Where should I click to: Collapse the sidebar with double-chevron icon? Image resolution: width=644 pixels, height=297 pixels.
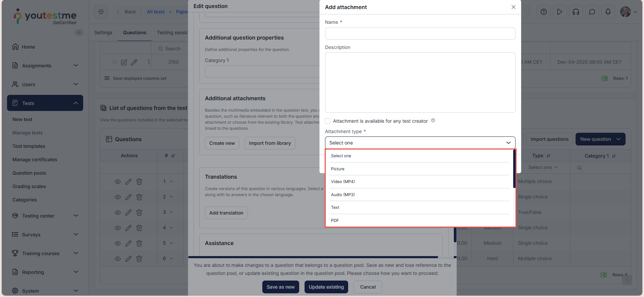click(79, 33)
